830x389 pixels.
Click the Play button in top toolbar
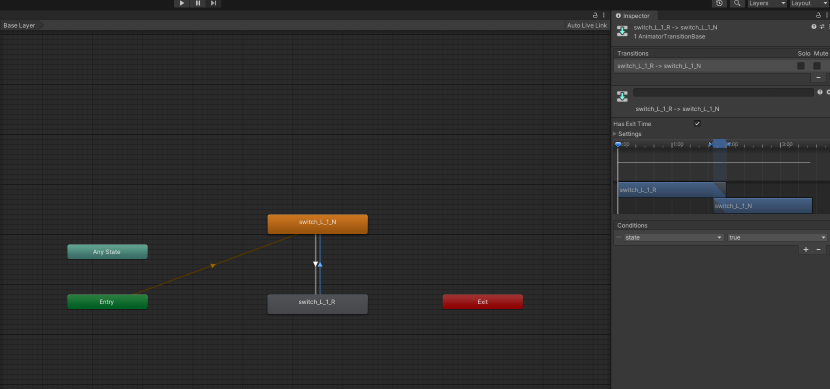[182, 3]
